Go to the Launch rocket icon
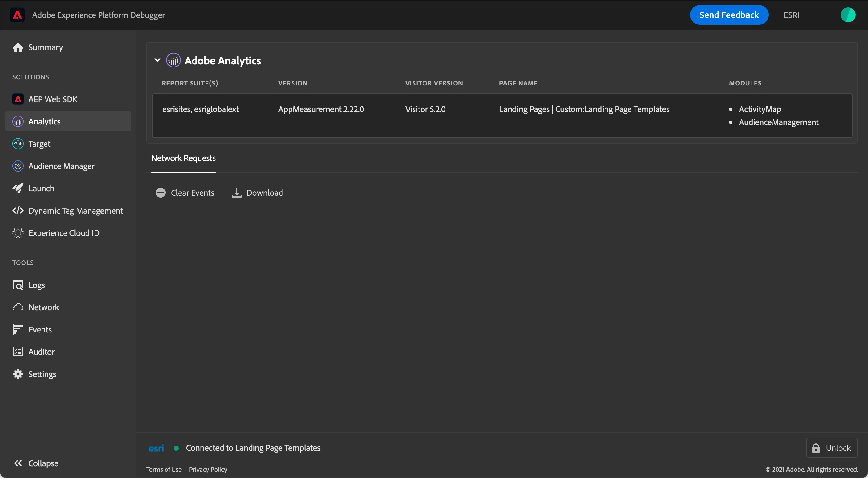Viewport: 868px width, 478px height. [18, 188]
